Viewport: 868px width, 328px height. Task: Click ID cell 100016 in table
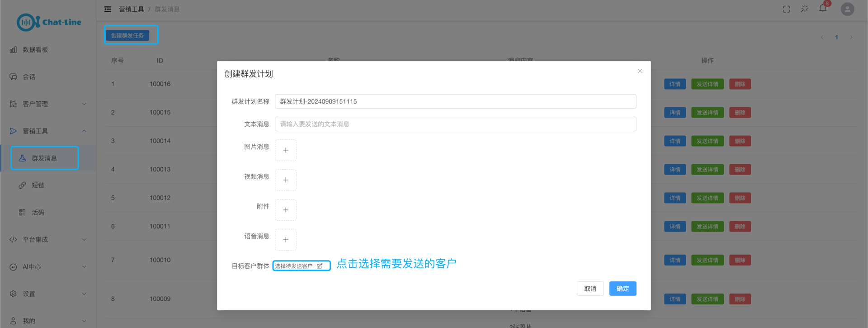click(160, 84)
